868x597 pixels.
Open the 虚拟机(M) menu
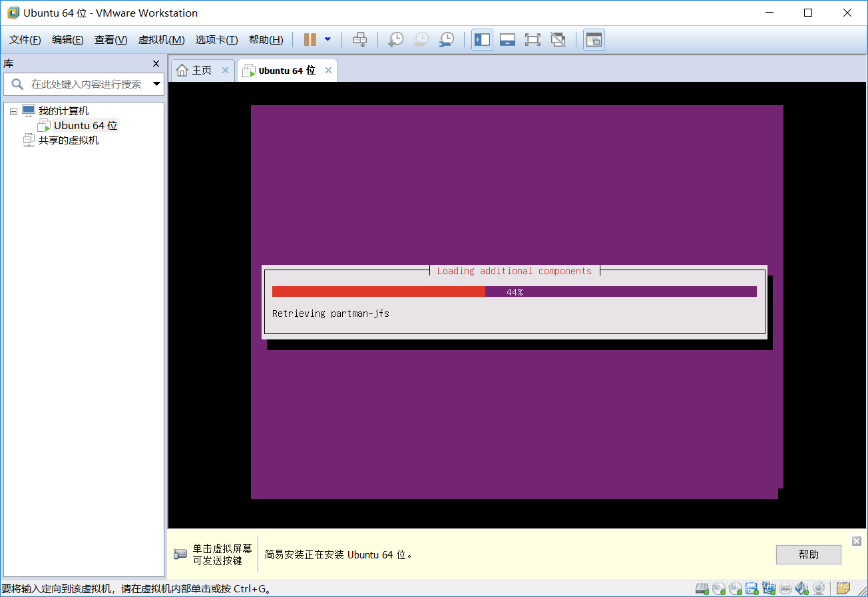(x=161, y=40)
